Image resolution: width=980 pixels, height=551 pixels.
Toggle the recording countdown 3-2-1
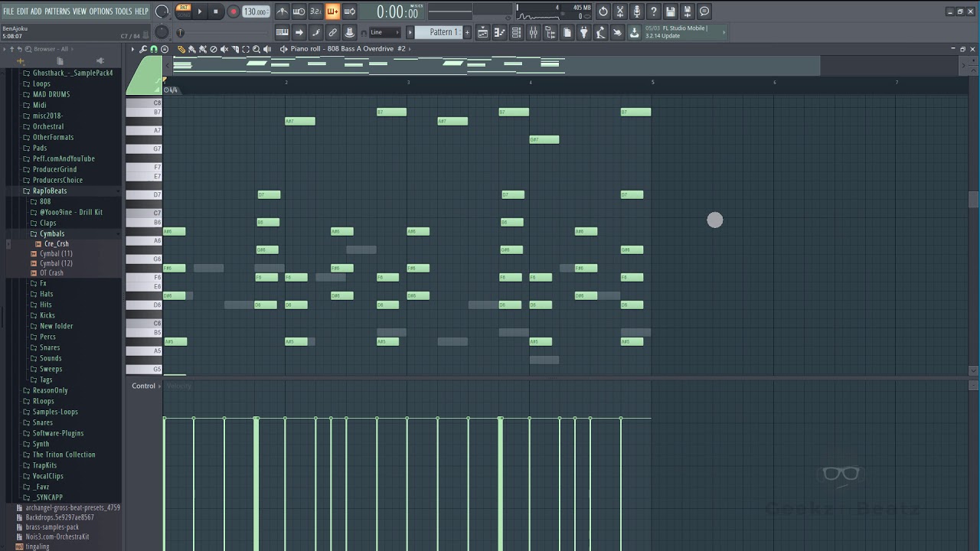[316, 11]
